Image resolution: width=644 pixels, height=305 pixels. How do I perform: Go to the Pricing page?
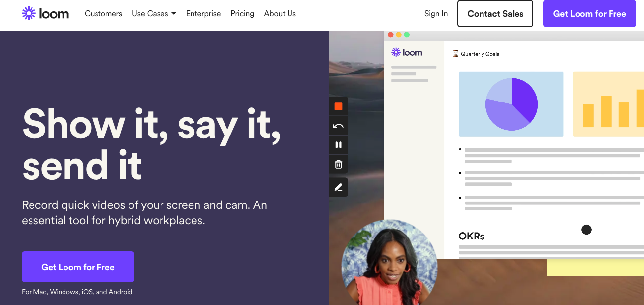pyautogui.click(x=242, y=14)
